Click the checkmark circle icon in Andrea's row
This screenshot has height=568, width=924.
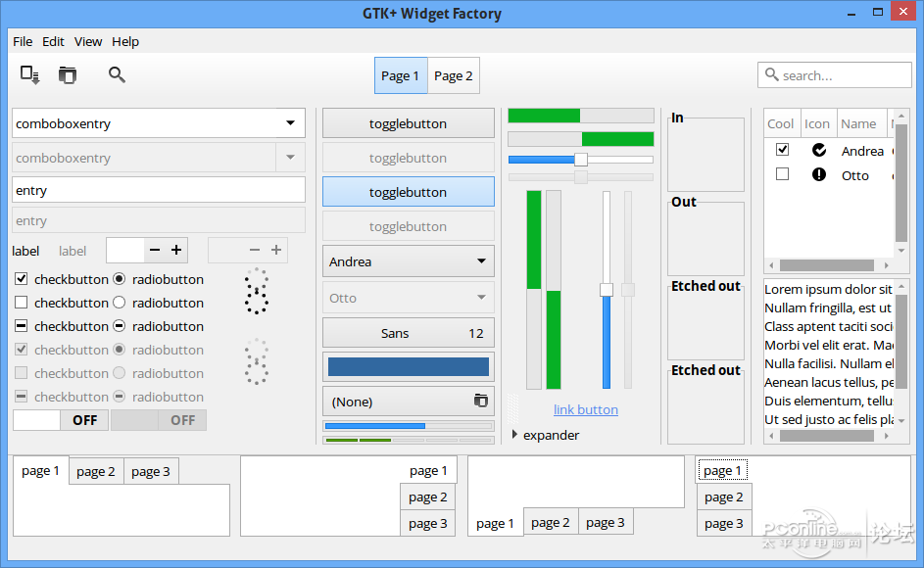click(818, 150)
